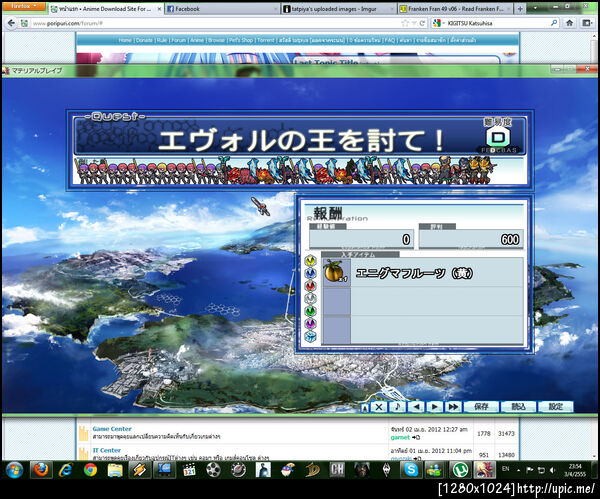600x499 pixels.
Task: Switch to the Facebook browser tab
Action: [x=222, y=9]
